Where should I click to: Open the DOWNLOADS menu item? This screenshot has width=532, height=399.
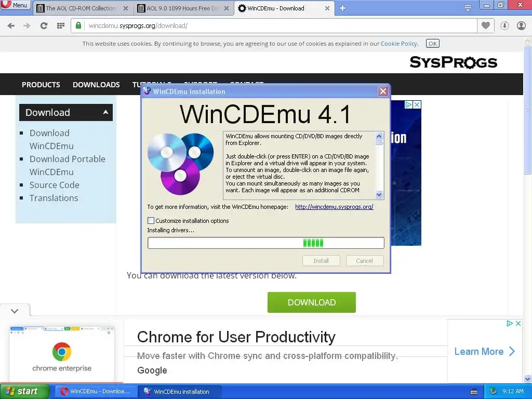[96, 85]
